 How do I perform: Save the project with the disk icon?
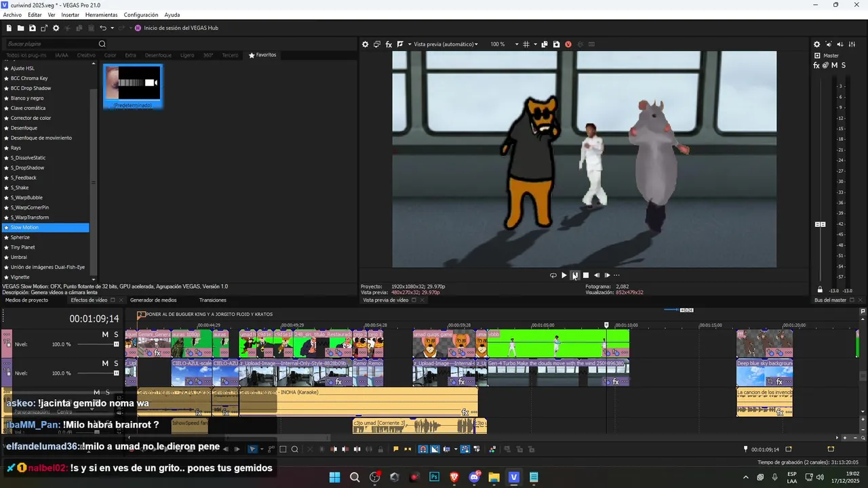pyautogui.click(x=33, y=28)
